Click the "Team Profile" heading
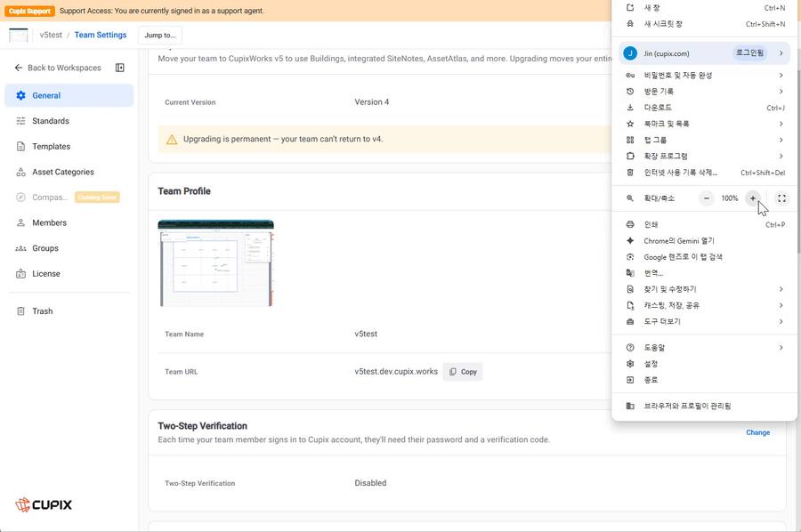801x532 pixels. [x=184, y=191]
